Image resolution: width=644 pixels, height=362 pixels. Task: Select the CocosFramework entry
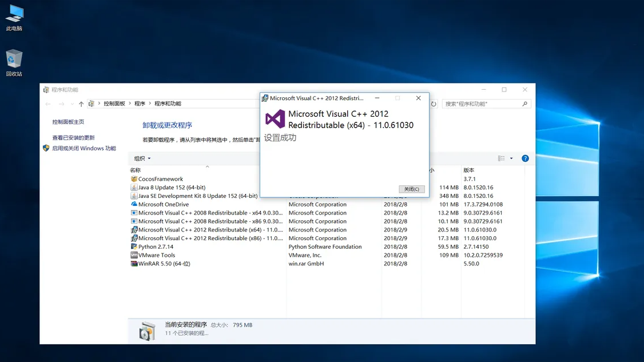(161, 179)
